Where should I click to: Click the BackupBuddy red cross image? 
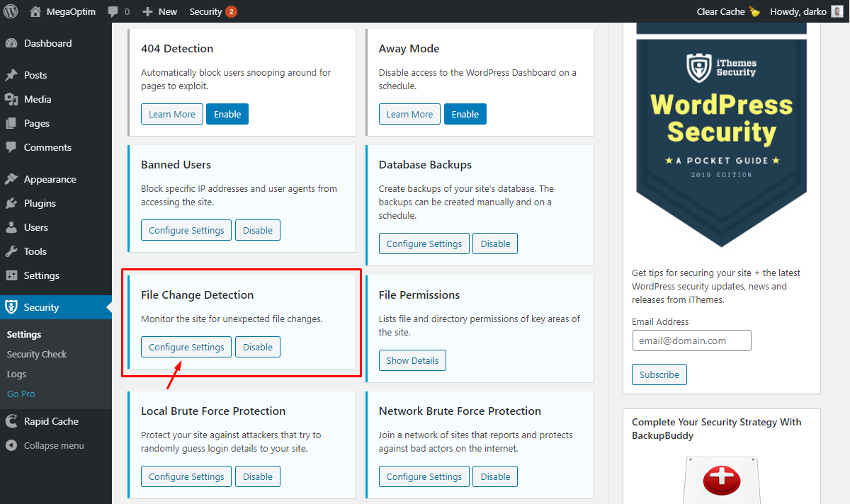pyautogui.click(x=721, y=480)
